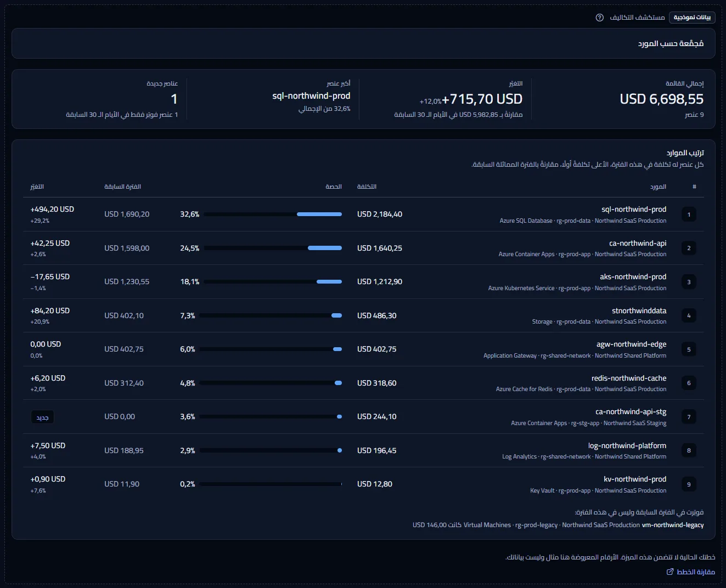Click the المورد column header
726x588 pixels.
click(658, 186)
